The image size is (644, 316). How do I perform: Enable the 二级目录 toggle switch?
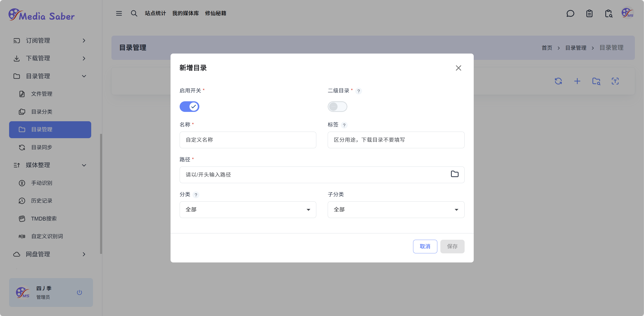point(337,107)
